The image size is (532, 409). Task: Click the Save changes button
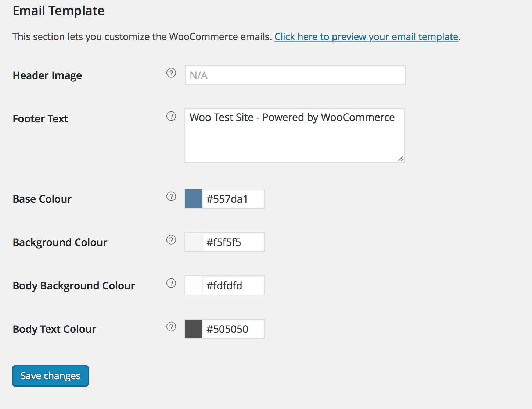(x=50, y=376)
